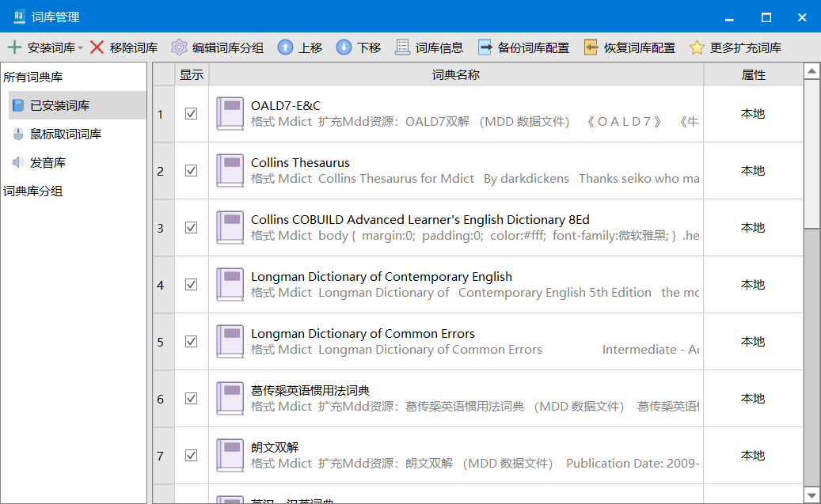Image resolution: width=821 pixels, height=504 pixels.
Task: Click row number 4 cell
Action: [163, 286]
